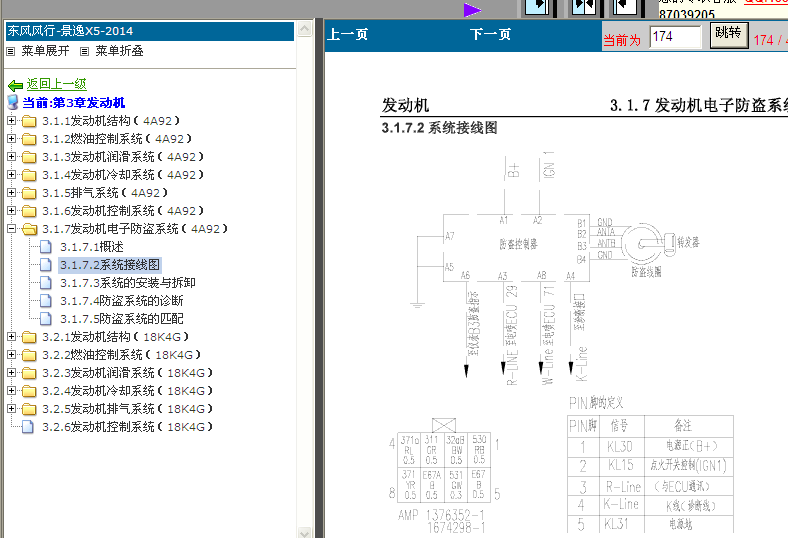Click the split-panes layout icon in top toolbar
The image size is (788, 538).
pyautogui.click(x=584, y=7)
